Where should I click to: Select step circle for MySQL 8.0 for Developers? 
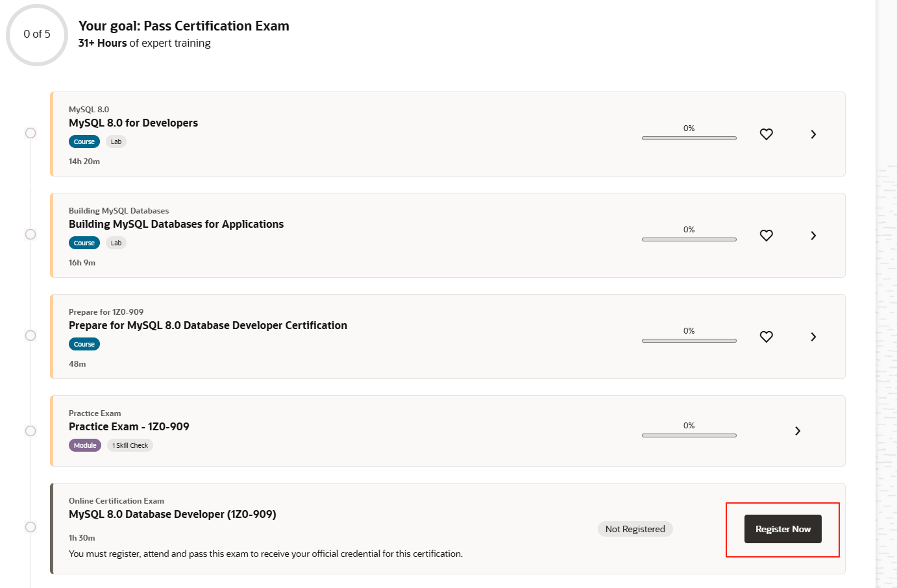(31, 133)
